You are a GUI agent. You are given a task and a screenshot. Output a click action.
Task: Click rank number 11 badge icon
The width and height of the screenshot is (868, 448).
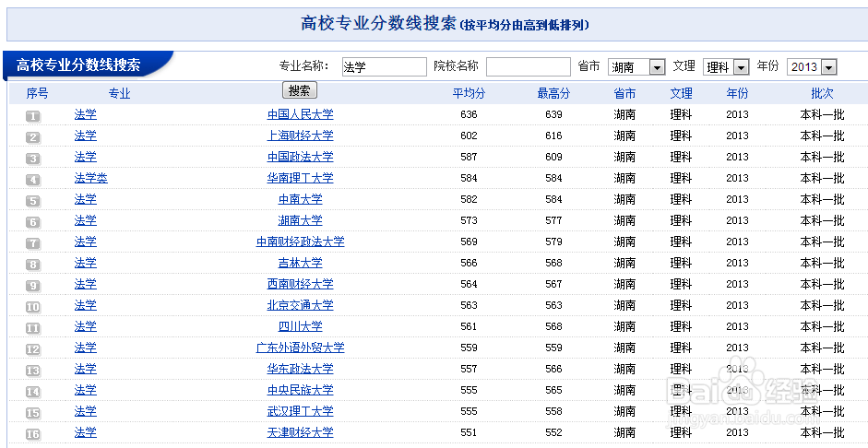point(33,328)
